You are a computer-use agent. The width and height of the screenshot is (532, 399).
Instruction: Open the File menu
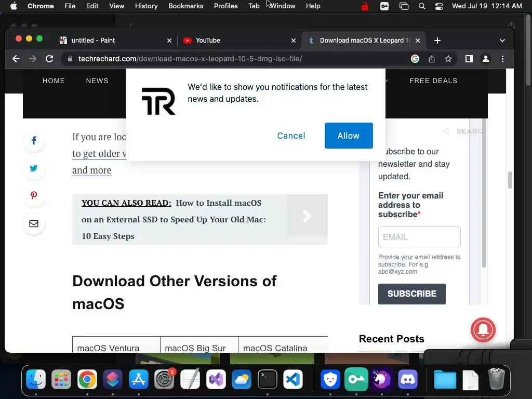(70, 6)
